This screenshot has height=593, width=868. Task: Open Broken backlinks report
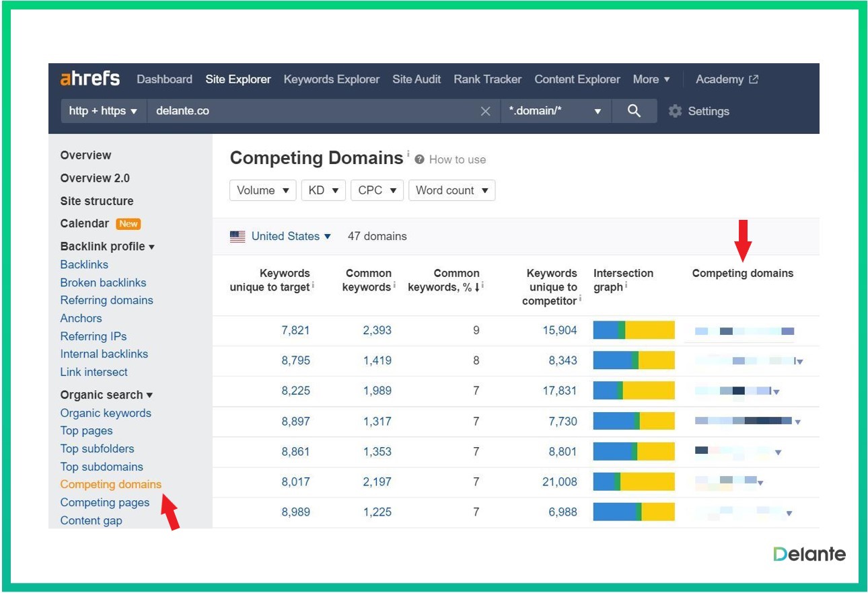pyautogui.click(x=103, y=283)
